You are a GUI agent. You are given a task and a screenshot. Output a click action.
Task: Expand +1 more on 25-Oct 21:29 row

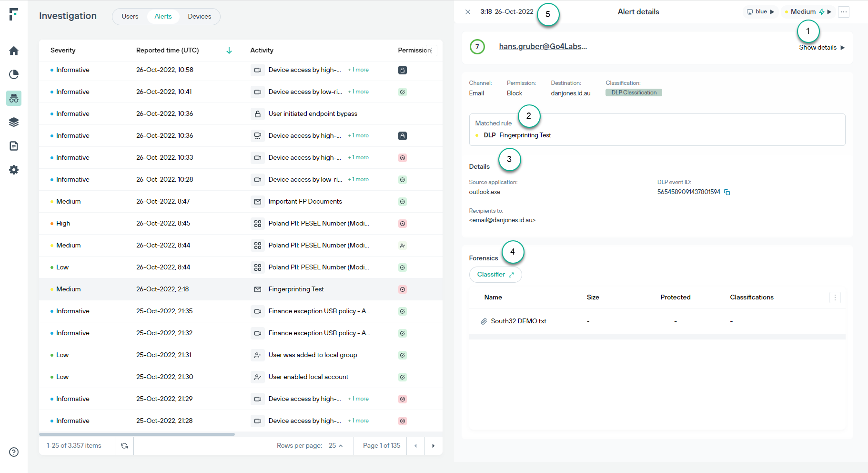358,399
